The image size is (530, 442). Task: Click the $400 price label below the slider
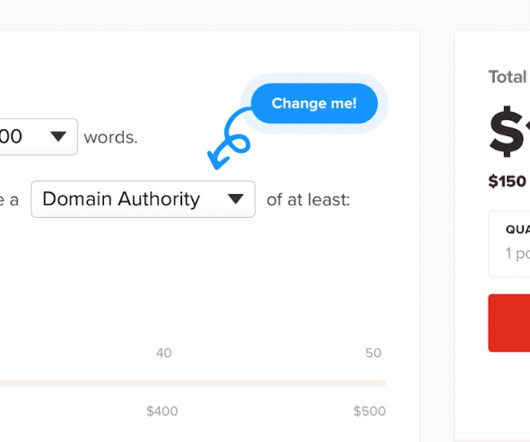click(162, 411)
